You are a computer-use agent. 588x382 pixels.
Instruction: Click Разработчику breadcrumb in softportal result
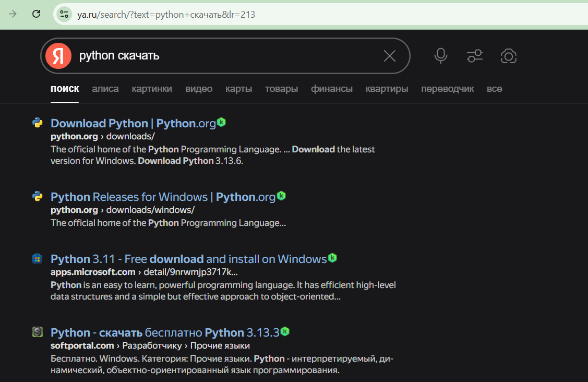coord(152,345)
